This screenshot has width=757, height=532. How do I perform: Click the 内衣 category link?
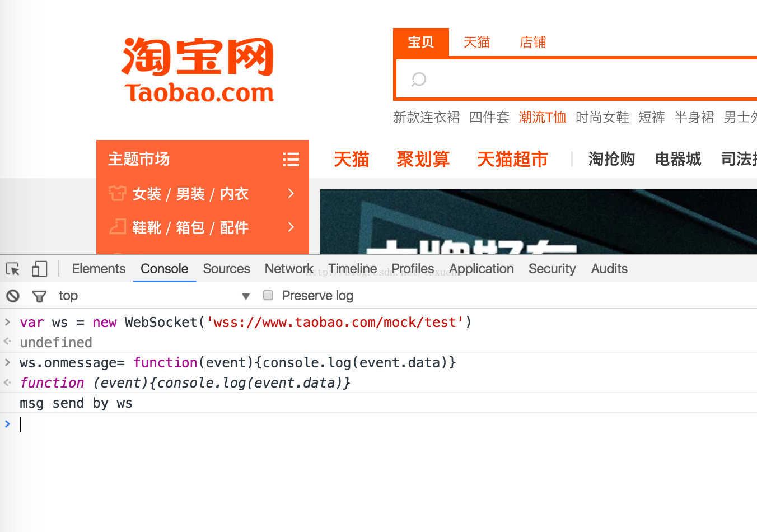pyautogui.click(x=234, y=194)
